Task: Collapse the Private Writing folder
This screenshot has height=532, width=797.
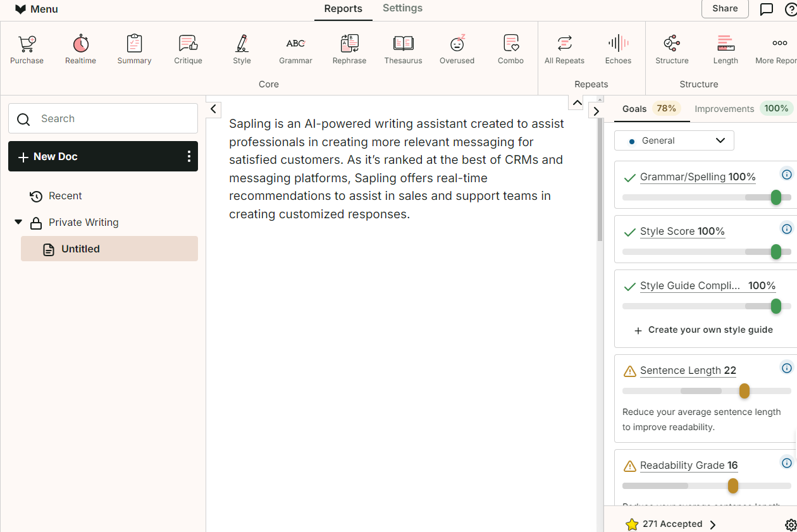Action: pyautogui.click(x=18, y=222)
